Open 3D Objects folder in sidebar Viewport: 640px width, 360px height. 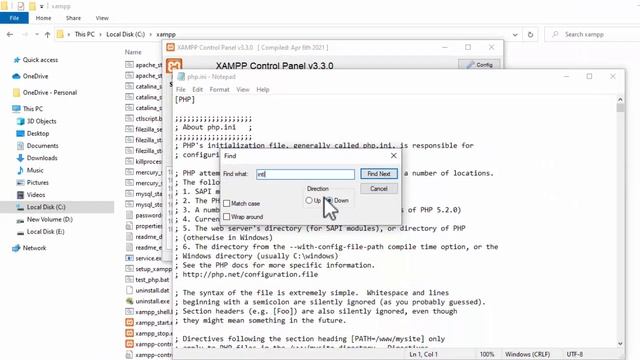(41, 121)
